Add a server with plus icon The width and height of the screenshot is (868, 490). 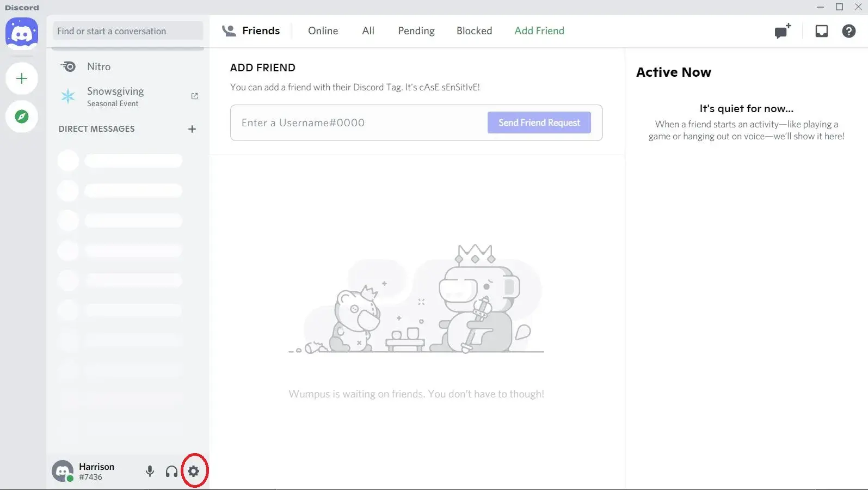coord(22,78)
